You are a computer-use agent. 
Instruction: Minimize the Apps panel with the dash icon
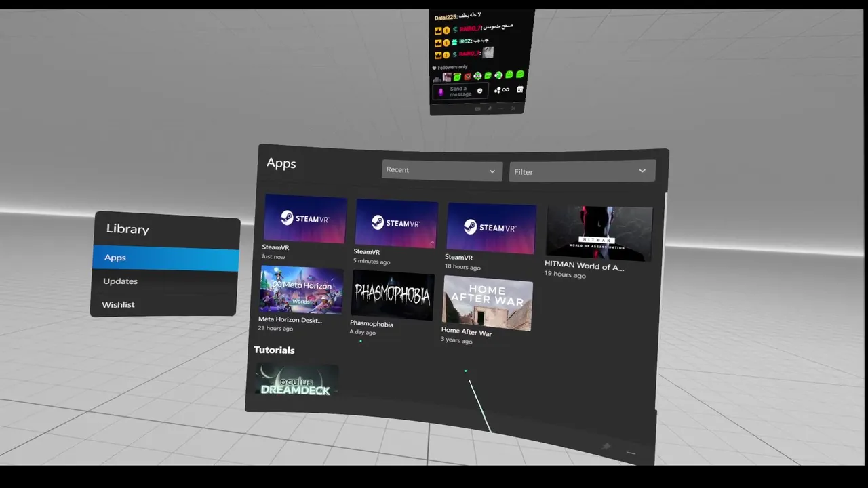click(631, 453)
